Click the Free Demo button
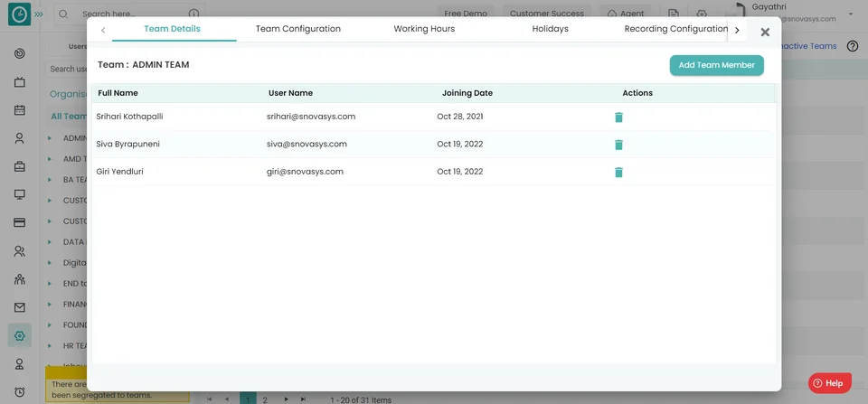Screen dimensions: 868x404 (x=466, y=14)
